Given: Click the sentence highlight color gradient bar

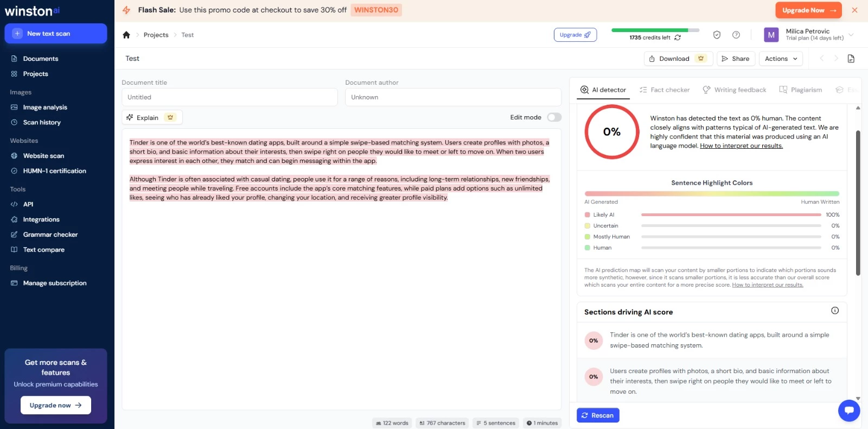Looking at the screenshot, I should coord(712,193).
